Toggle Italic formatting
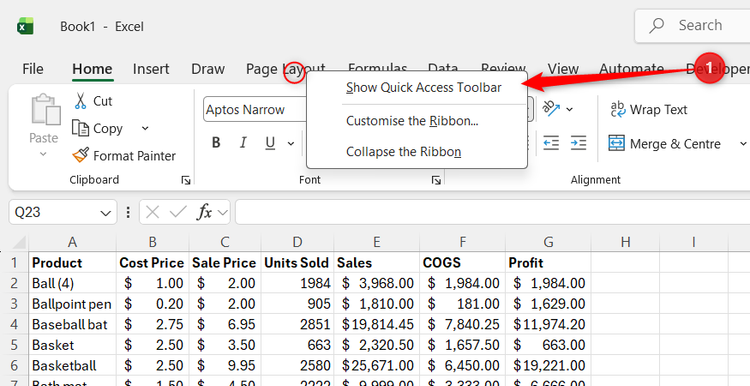Screen dimensions: 750x386 click(243, 143)
